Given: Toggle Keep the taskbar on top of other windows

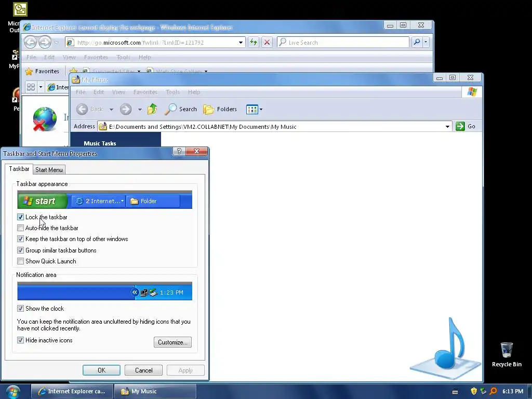Looking at the screenshot, I should [20, 239].
